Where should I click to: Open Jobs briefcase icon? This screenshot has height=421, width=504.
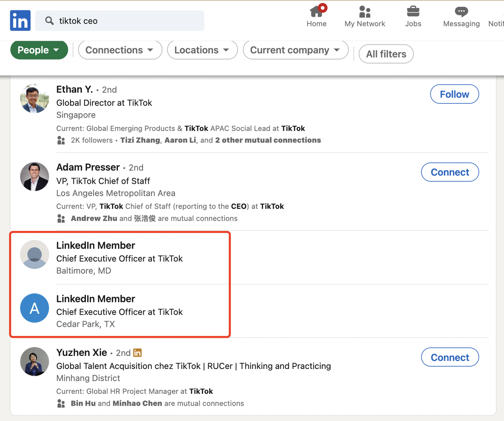click(x=413, y=12)
